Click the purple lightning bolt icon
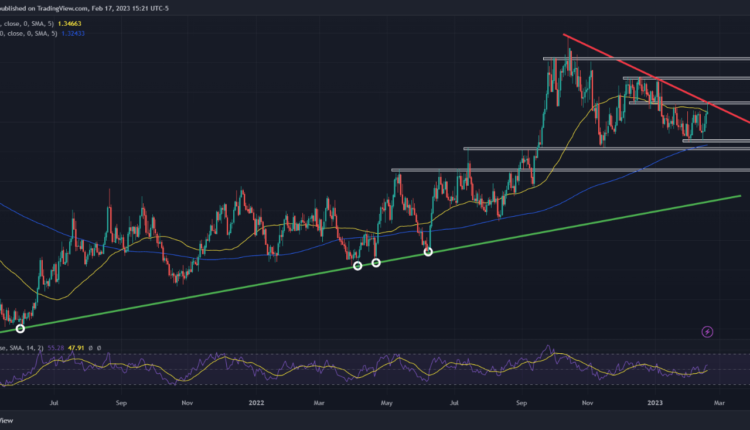 click(707, 331)
